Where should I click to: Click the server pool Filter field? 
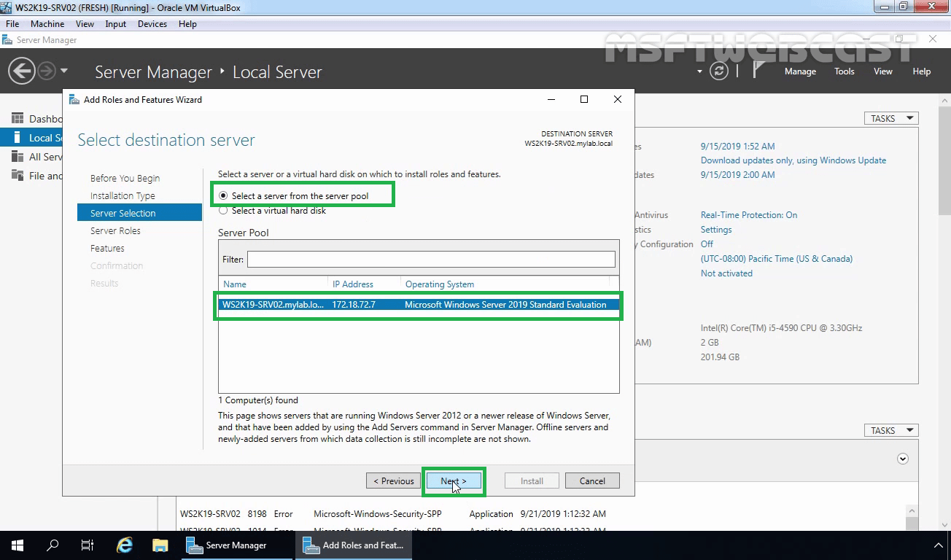pos(431,259)
